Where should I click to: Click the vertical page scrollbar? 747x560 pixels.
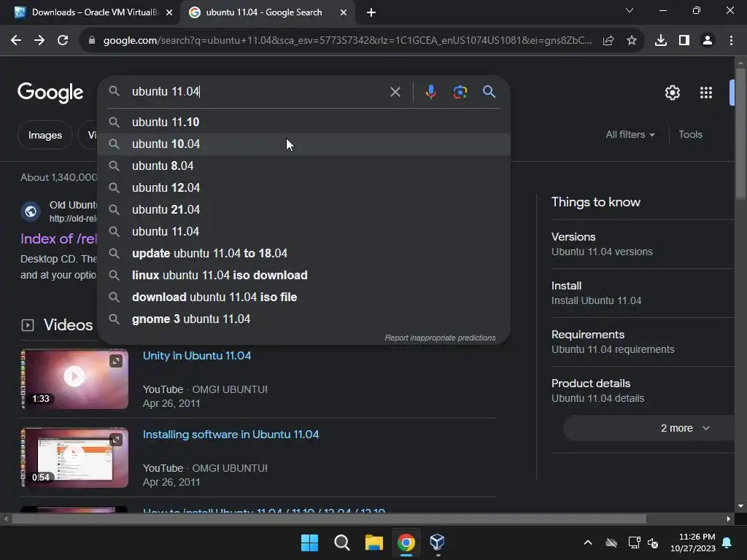click(740, 134)
